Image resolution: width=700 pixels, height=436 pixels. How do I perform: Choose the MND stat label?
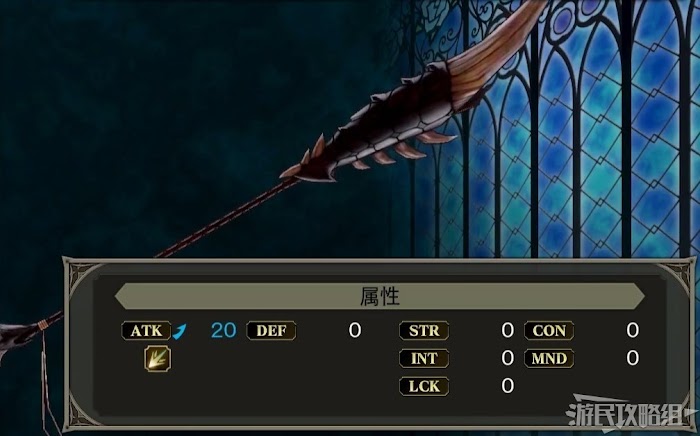click(549, 358)
